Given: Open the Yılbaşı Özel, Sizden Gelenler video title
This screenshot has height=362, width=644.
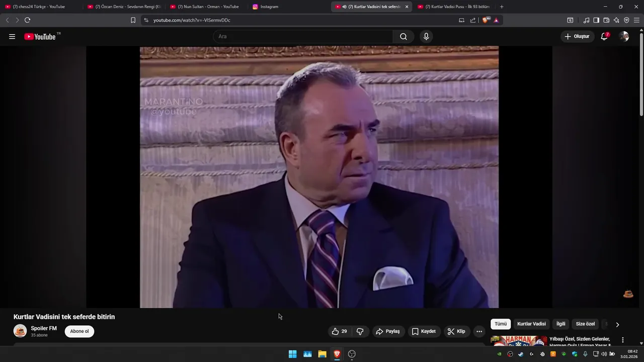Looking at the screenshot, I should pos(580,341).
